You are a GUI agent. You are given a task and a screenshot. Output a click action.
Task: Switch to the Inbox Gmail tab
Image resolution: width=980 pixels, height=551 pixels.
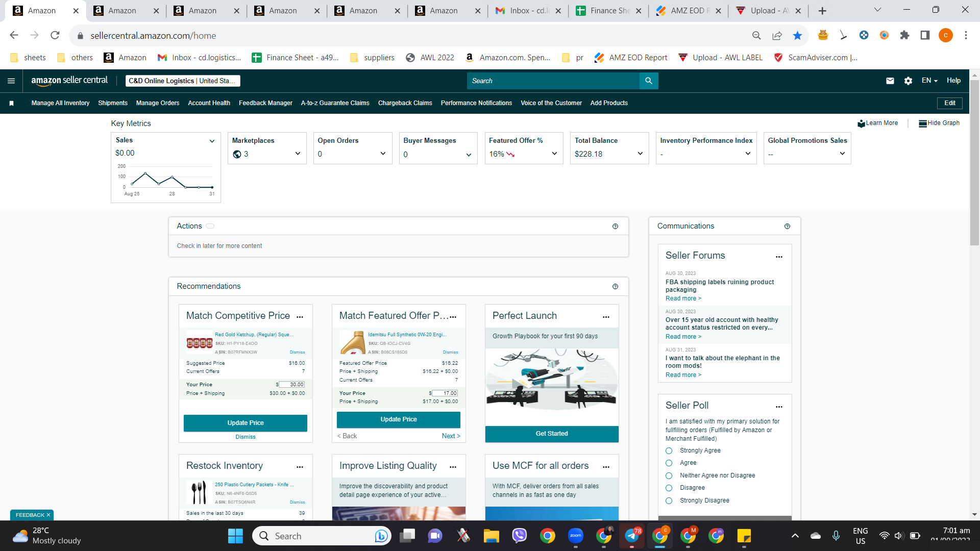pyautogui.click(x=528, y=11)
